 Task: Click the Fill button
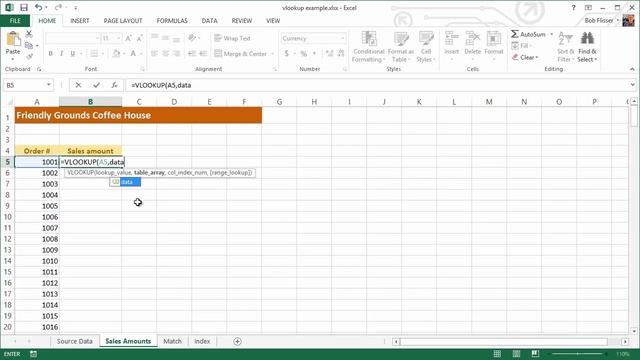click(x=520, y=46)
